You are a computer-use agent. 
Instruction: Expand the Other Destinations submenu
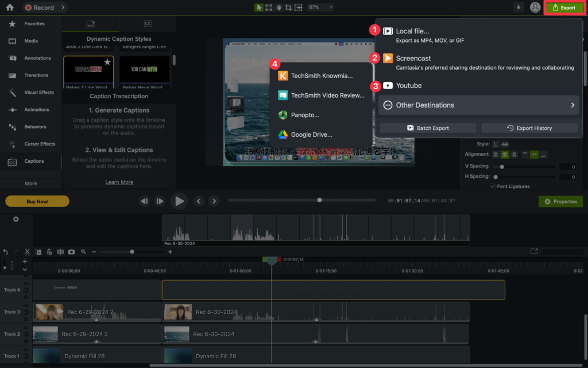pos(478,105)
